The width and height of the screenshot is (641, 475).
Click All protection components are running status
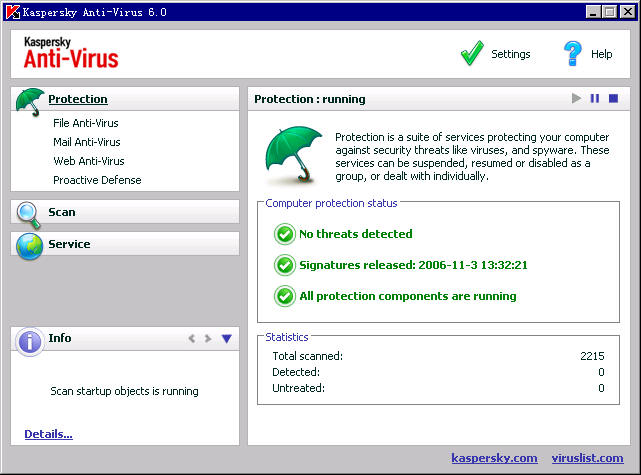click(408, 296)
